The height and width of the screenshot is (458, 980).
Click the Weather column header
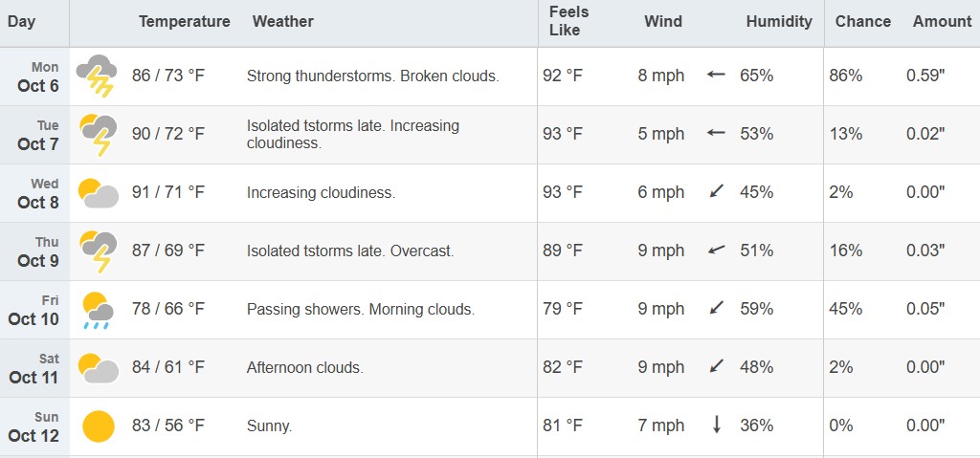(x=282, y=21)
